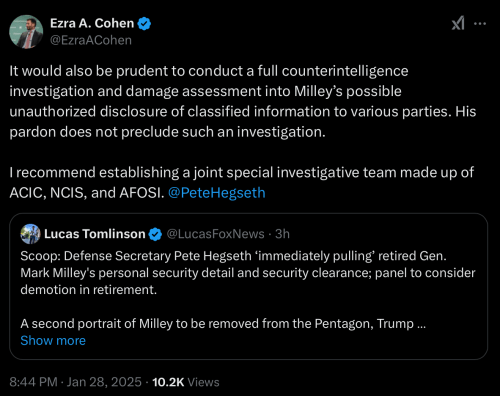Click the main tweet text about counterintelligence investigation
The image size is (500, 396).
click(243, 101)
